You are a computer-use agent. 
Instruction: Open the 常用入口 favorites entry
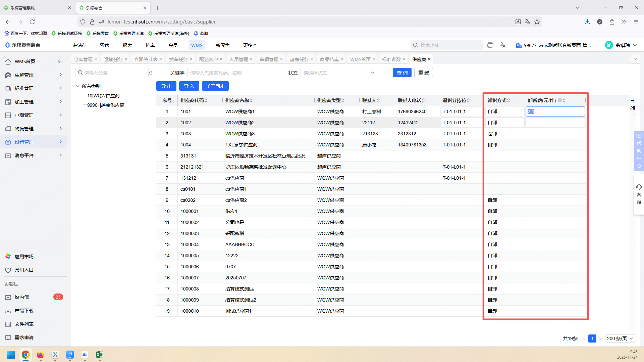point(24,270)
